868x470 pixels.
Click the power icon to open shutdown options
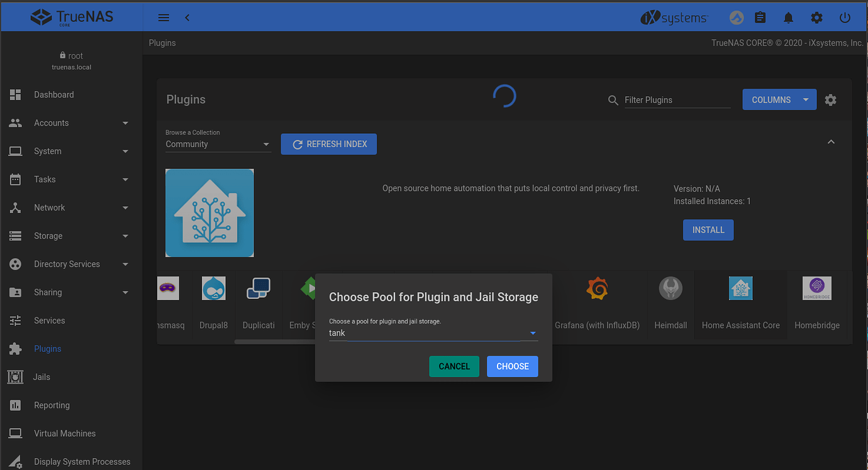(845, 17)
